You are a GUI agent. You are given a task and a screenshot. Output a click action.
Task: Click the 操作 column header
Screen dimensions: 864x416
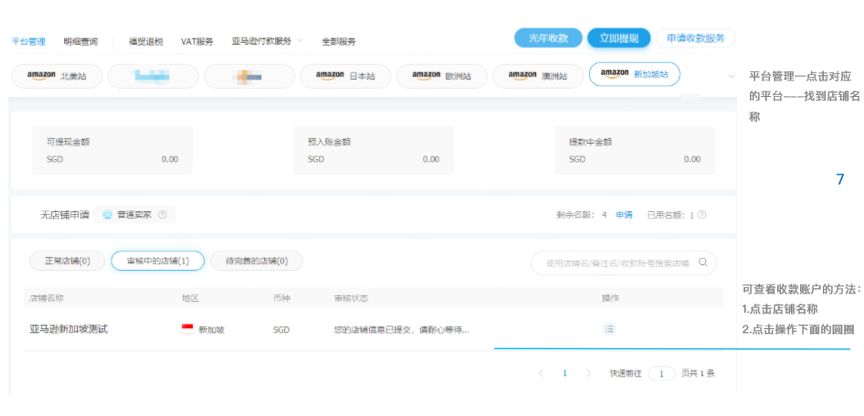click(610, 298)
